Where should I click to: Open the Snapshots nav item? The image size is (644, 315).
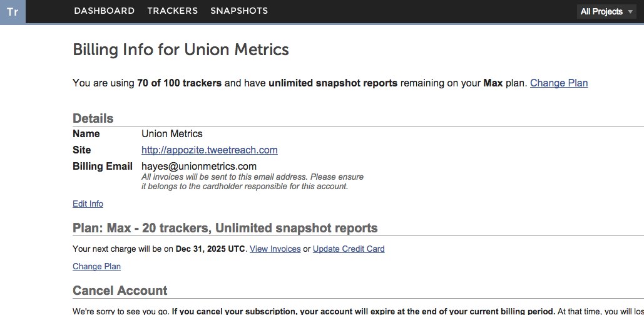[x=239, y=11]
